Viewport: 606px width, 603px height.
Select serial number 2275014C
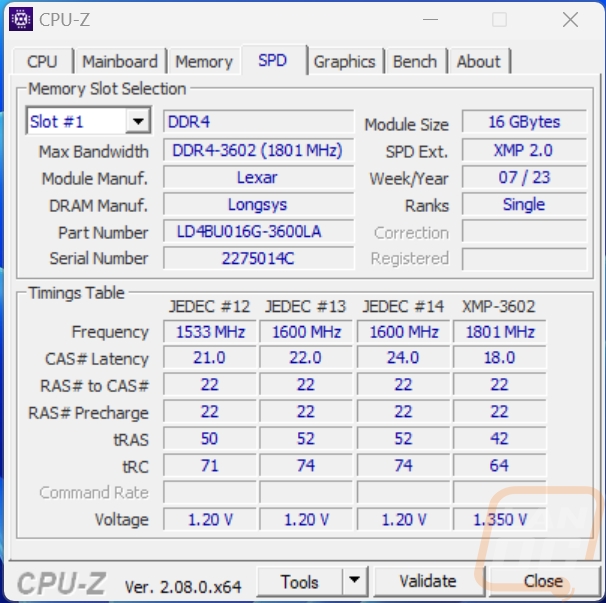tap(258, 258)
